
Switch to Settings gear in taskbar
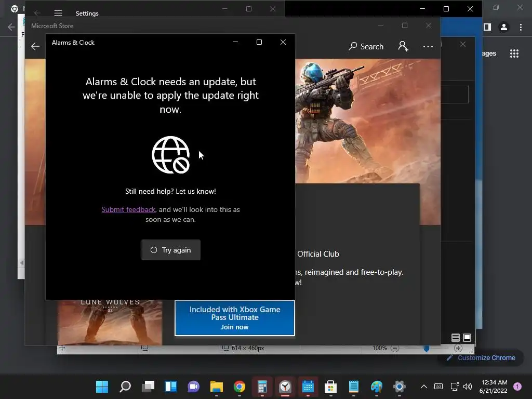coord(400,387)
